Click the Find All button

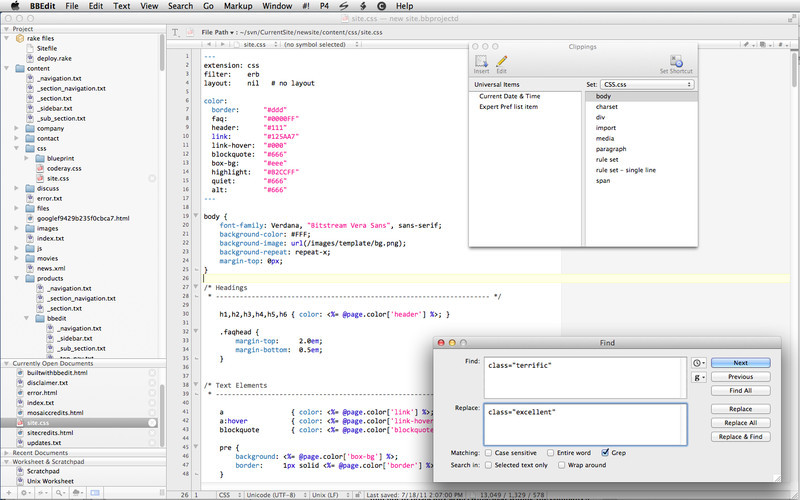coord(740,391)
